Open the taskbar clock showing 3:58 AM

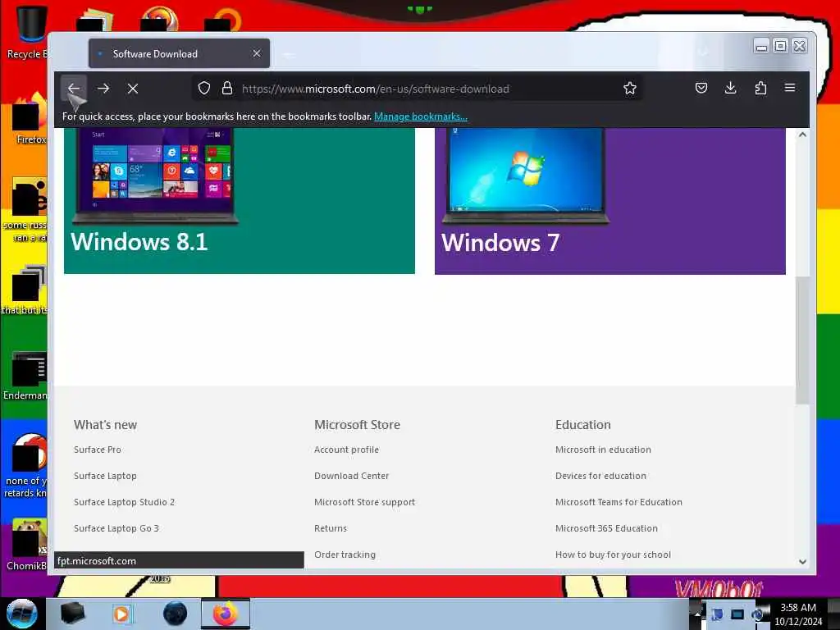(798, 614)
